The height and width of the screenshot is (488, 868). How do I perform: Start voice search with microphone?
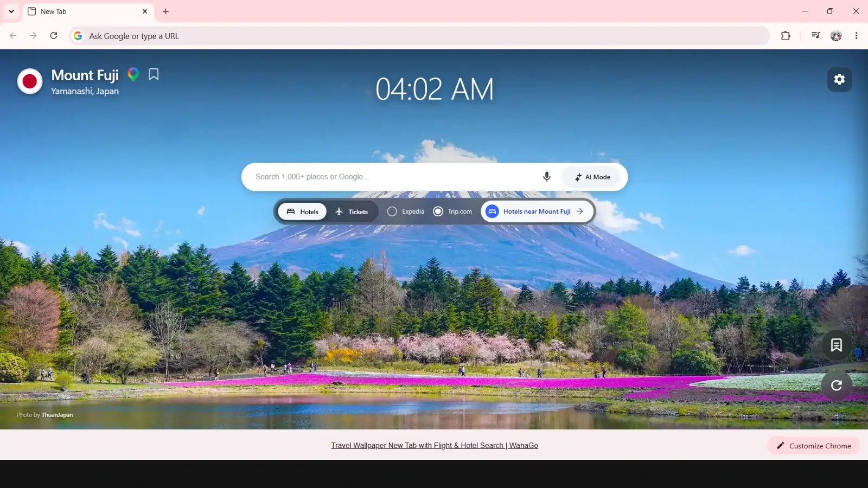point(547,177)
